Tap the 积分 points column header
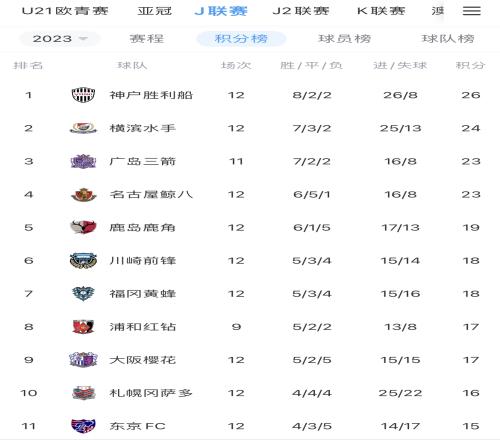The image size is (500, 440). point(470,65)
